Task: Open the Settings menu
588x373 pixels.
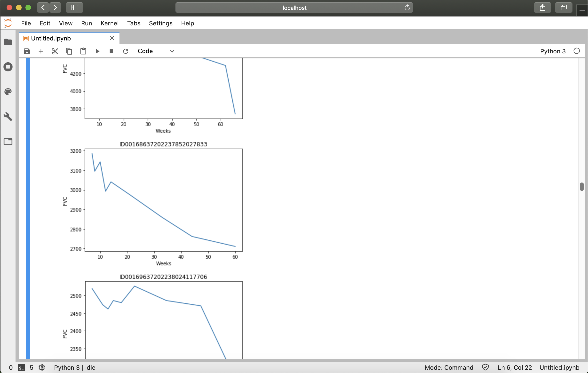Action: [160, 23]
